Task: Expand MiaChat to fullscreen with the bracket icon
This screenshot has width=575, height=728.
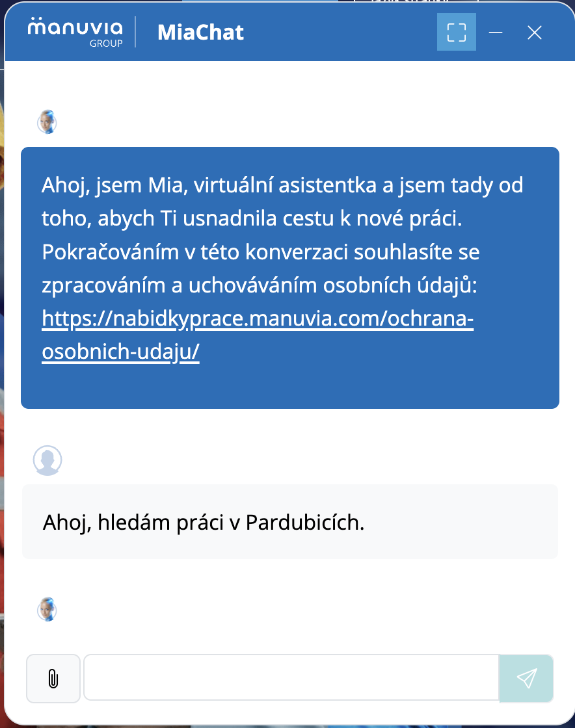Action: 456,32
